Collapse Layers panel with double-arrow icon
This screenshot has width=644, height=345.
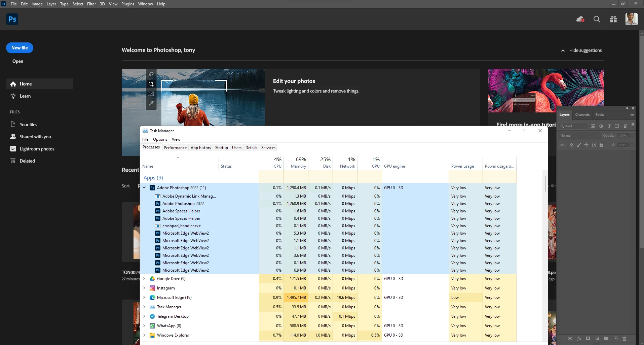pos(627,108)
